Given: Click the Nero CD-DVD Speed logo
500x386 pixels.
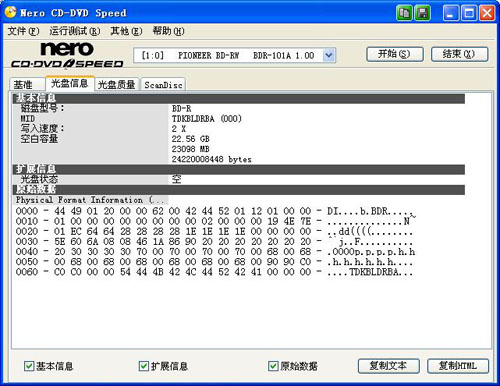Looking at the screenshot, I should [67, 55].
